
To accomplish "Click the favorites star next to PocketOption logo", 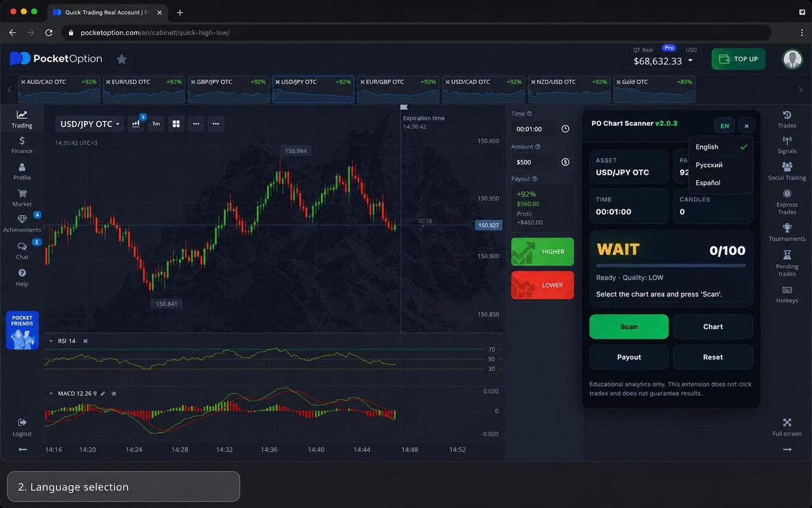I will [x=122, y=59].
